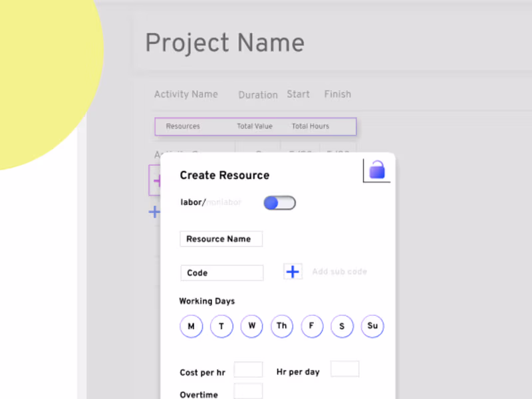The width and height of the screenshot is (532, 399).
Task: Select Monday (M) working day
Action: 192,326
